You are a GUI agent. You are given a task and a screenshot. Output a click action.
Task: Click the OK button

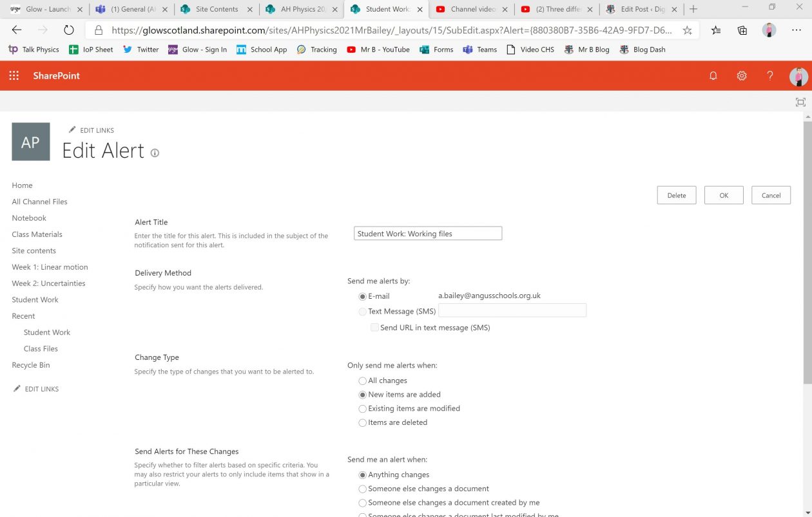tap(724, 195)
